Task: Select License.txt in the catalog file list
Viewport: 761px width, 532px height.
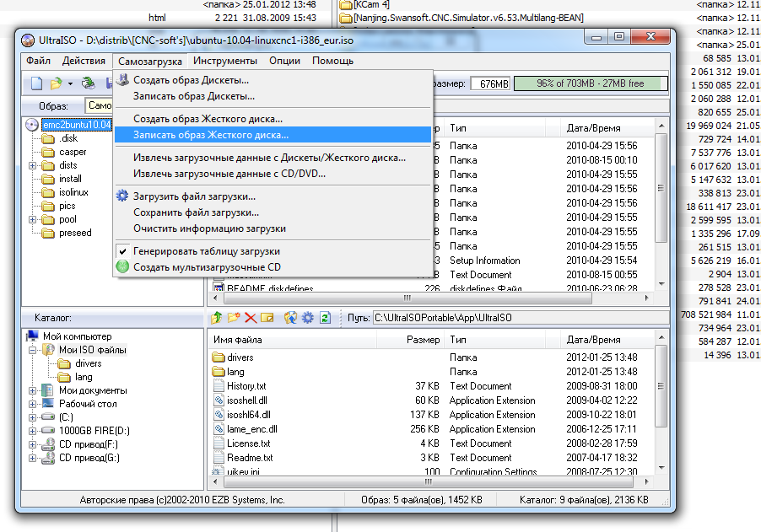Action: pos(249,443)
